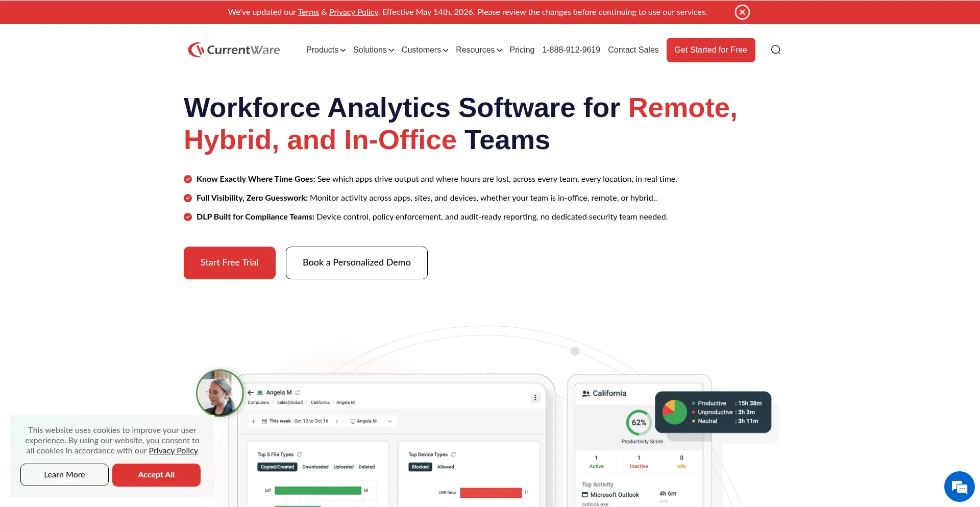This screenshot has height=507, width=980.
Task: Click the phone number 1-888-912-9619
Action: point(571,50)
